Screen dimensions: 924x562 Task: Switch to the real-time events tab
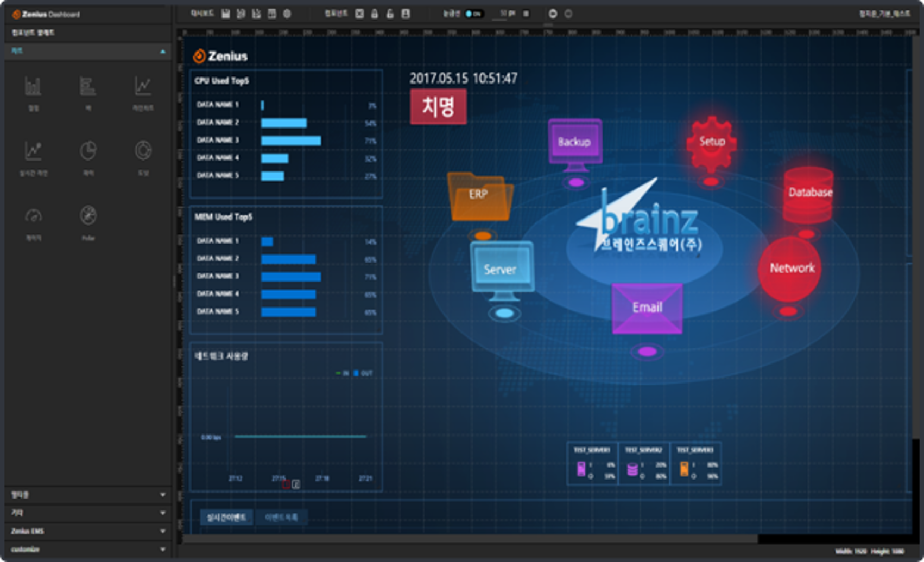pos(226,518)
